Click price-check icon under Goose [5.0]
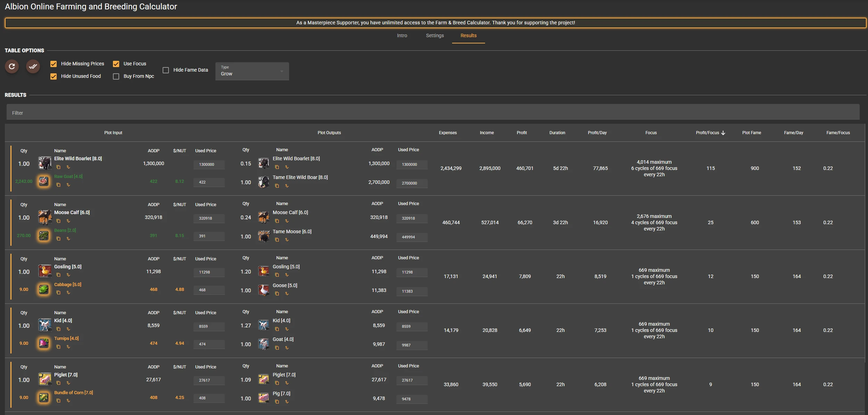 click(287, 294)
